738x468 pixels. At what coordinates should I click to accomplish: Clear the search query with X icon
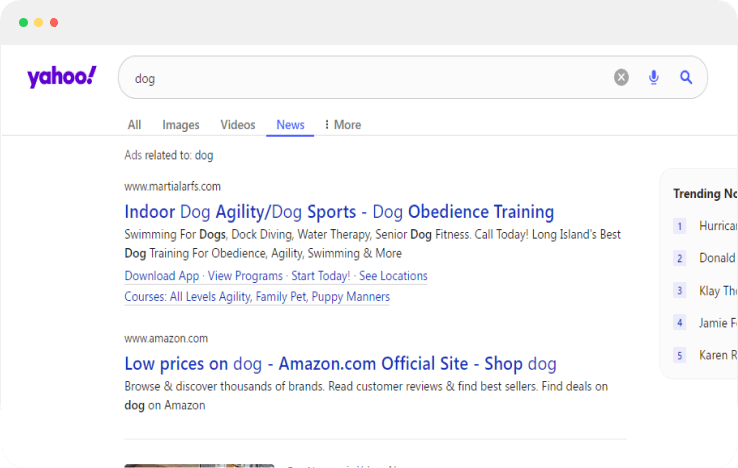pos(621,77)
